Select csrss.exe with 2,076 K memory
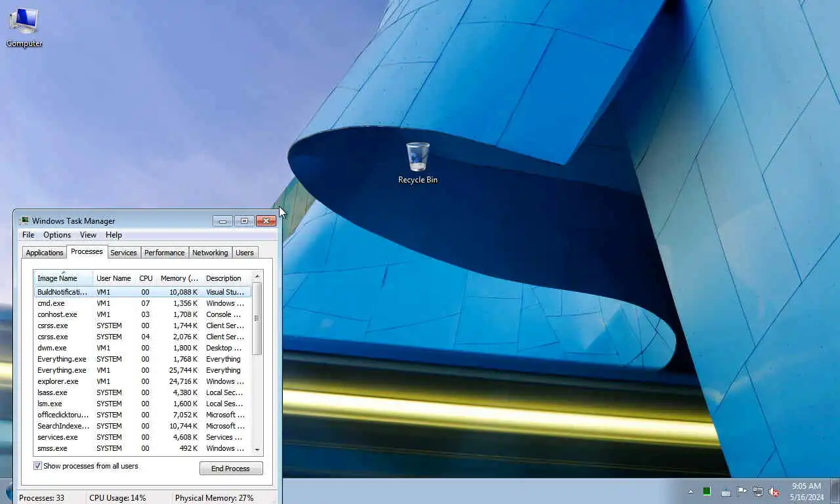The image size is (840, 504). 142,337
